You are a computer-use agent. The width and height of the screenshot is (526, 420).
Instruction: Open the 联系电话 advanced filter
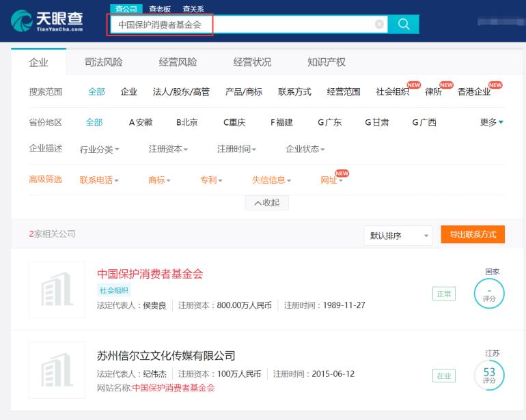coord(99,180)
